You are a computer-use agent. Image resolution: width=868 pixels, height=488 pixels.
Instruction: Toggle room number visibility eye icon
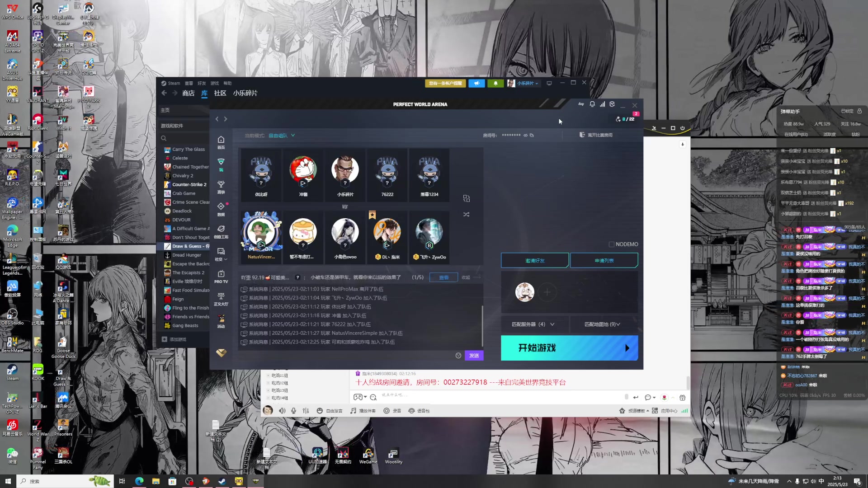point(525,135)
